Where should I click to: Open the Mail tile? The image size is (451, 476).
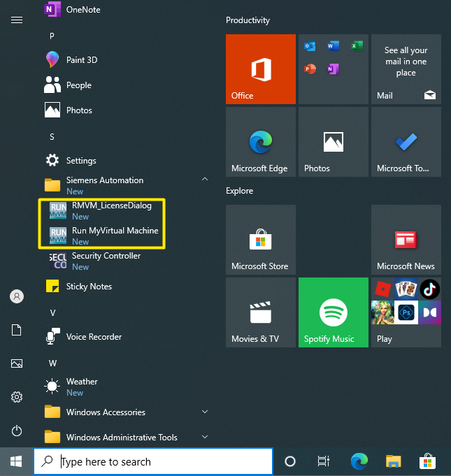point(406,69)
